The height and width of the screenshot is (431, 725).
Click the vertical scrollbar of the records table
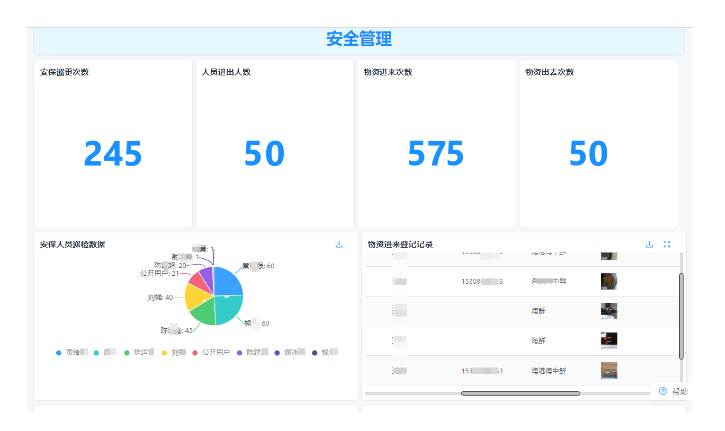click(x=681, y=316)
